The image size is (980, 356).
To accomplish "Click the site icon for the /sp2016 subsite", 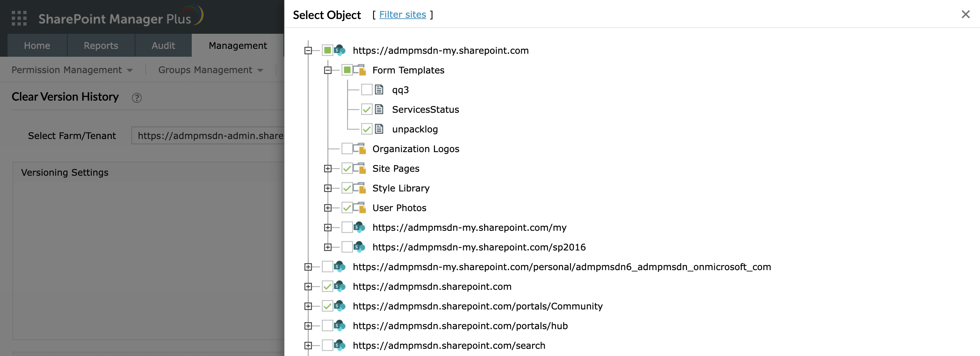I will tap(360, 247).
